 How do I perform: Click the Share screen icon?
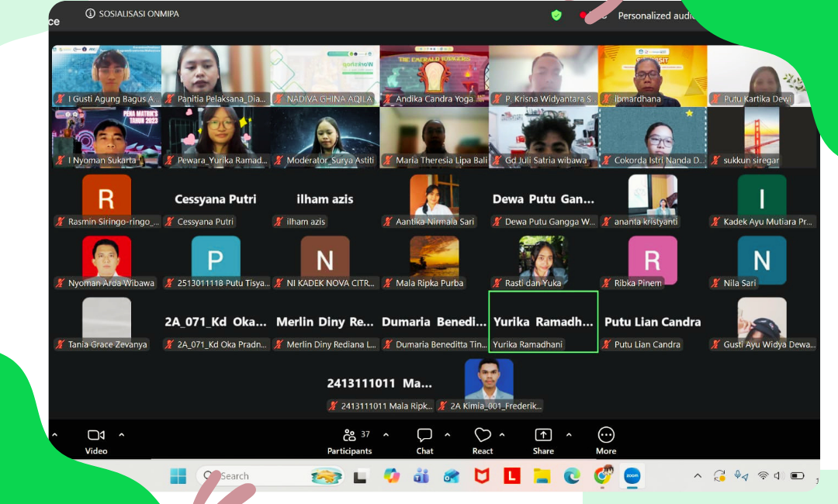click(x=543, y=440)
